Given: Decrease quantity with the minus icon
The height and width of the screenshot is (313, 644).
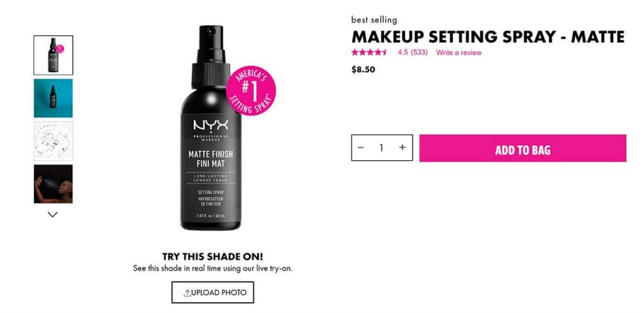Looking at the screenshot, I should pyautogui.click(x=360, y=147).
